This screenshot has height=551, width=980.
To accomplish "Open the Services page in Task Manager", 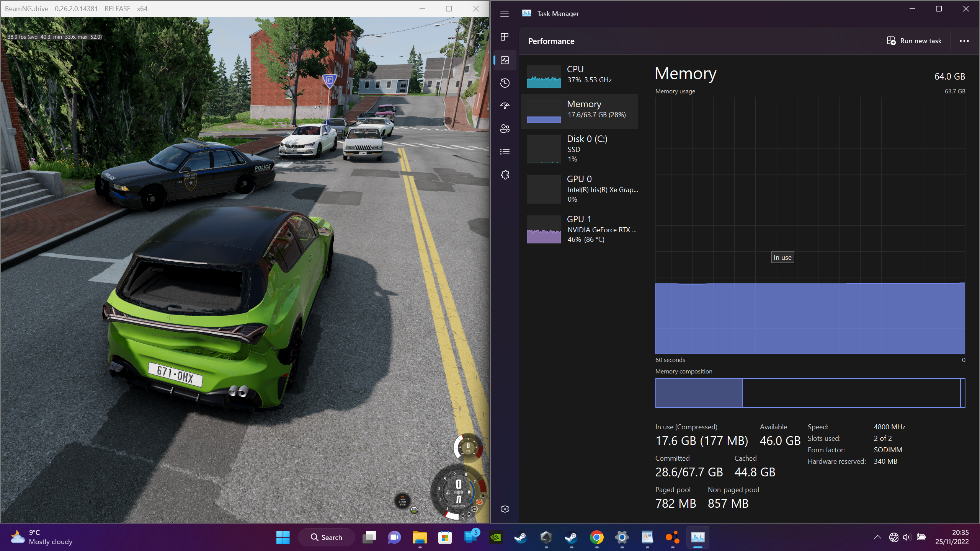I will point(505,175).
